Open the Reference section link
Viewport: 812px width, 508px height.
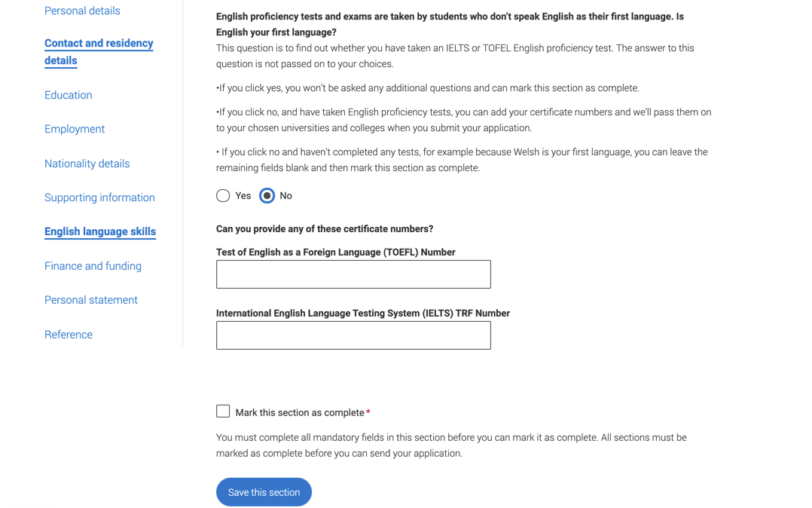click(69, 335)
